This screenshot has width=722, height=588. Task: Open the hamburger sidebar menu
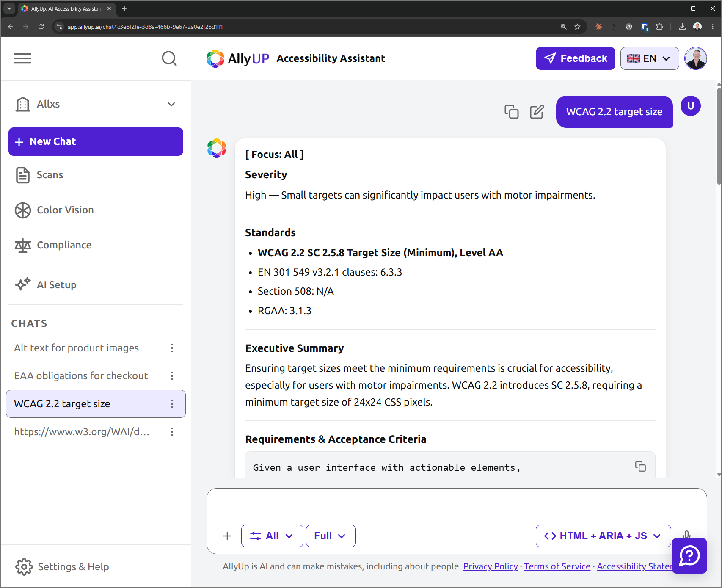[x=22, y=58]
